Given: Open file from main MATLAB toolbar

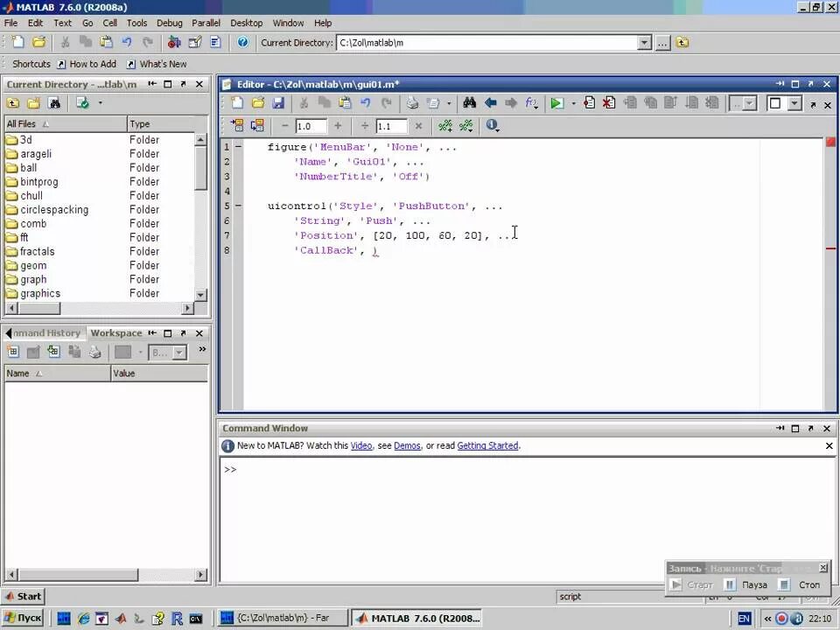Looking at the screenshot, I should click(x=38, y=42).
